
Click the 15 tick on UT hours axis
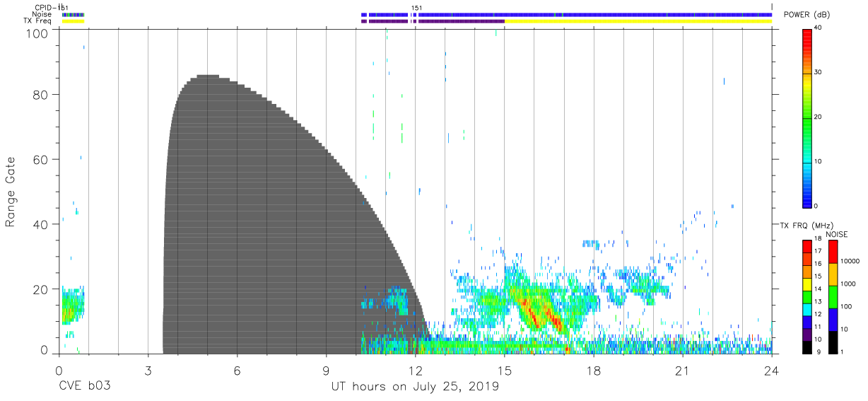tap(505, 370)
